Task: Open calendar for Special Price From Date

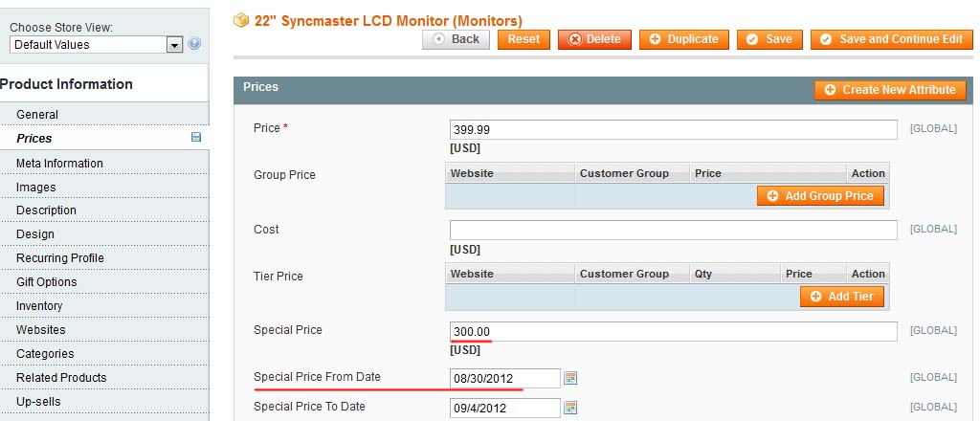Action: point(570,378)
